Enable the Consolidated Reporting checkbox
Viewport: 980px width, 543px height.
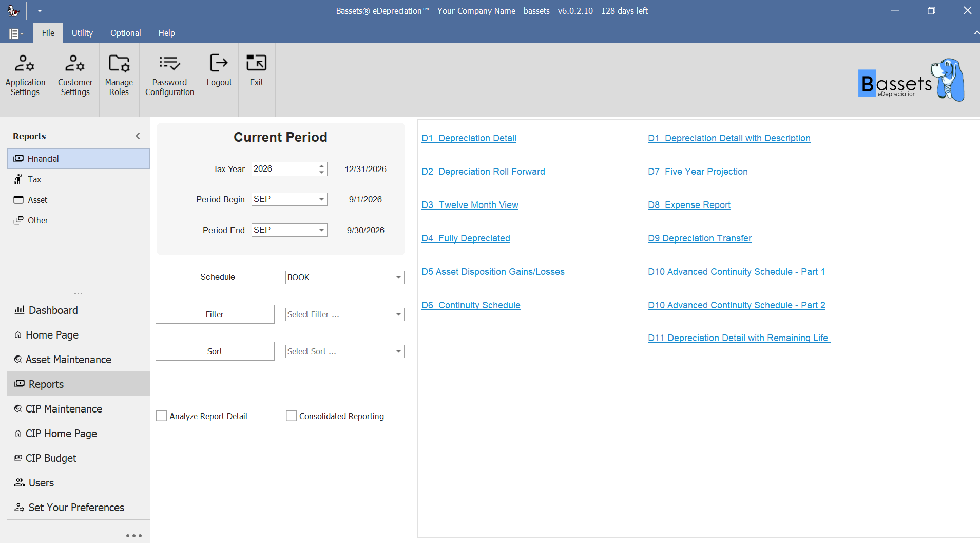pyautogui.click(x=291, y=416)
